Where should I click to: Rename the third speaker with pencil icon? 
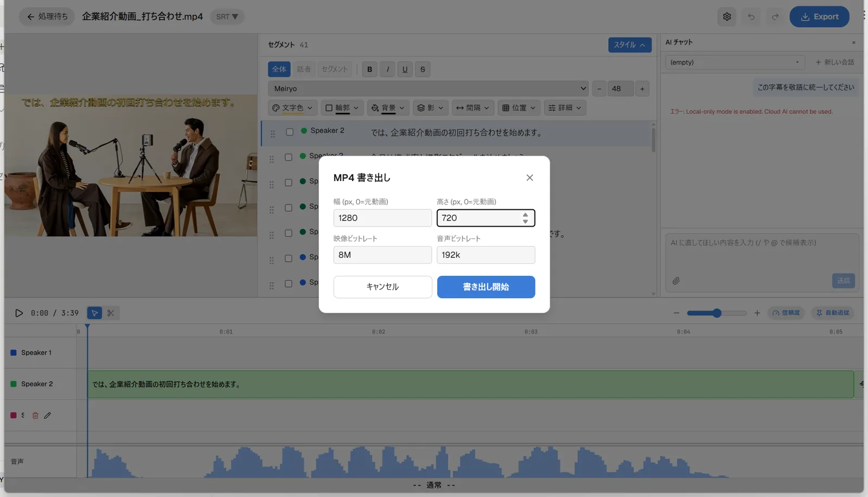(x=47, y=415)
